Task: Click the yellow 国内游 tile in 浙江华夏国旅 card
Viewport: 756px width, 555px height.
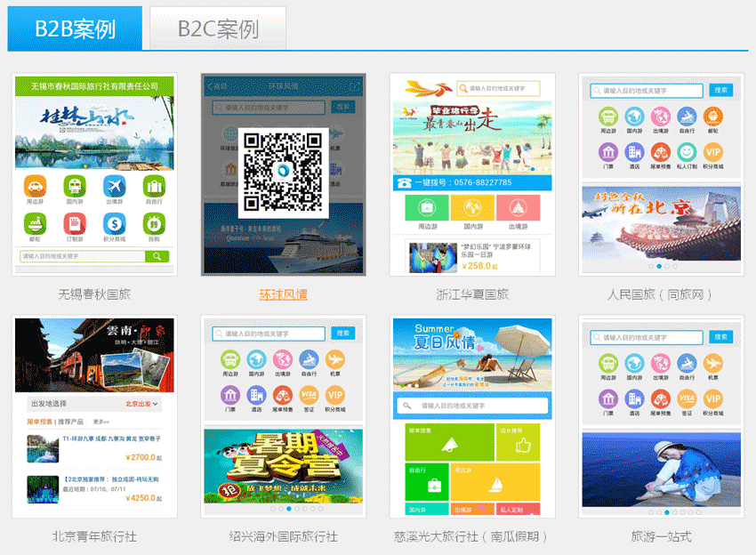Action: (472, 208)
